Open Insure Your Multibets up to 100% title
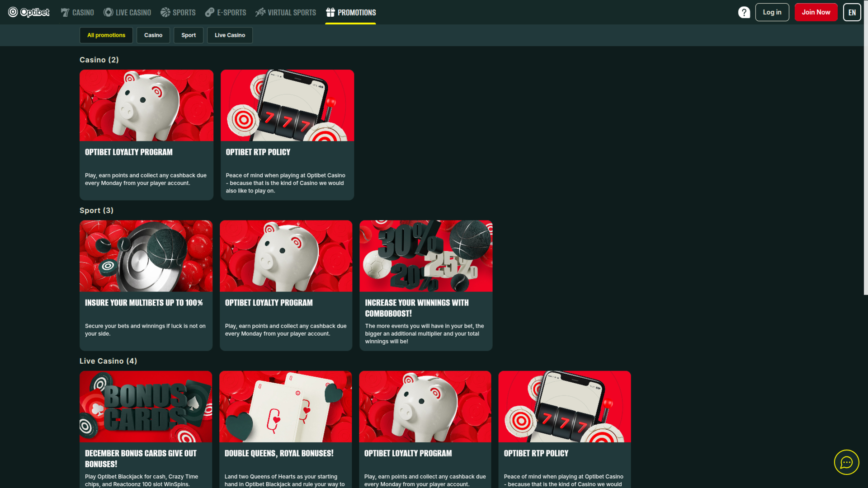Image resolution: width=868 pixels, height=488 pixels. point(144,303)
